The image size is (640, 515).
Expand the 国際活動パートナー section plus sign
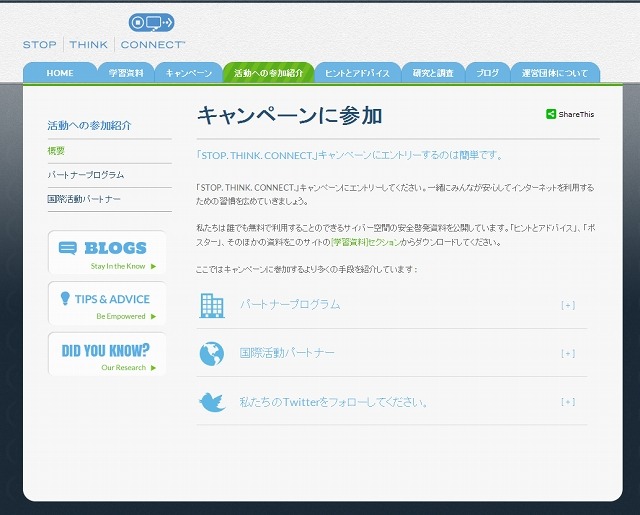(568, 353)
